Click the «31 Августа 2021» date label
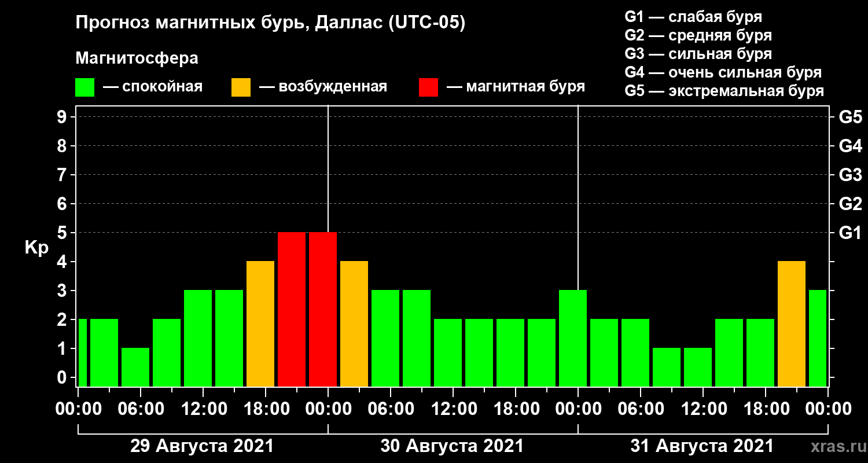The image size is (868, 463). click(702, 446)
